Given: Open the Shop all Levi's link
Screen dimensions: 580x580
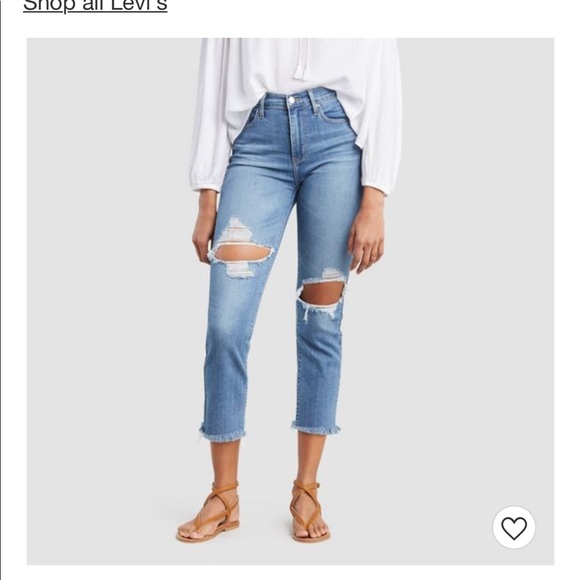Looking at the screenshot, I should pyautogui.click(x=95, y=6).
